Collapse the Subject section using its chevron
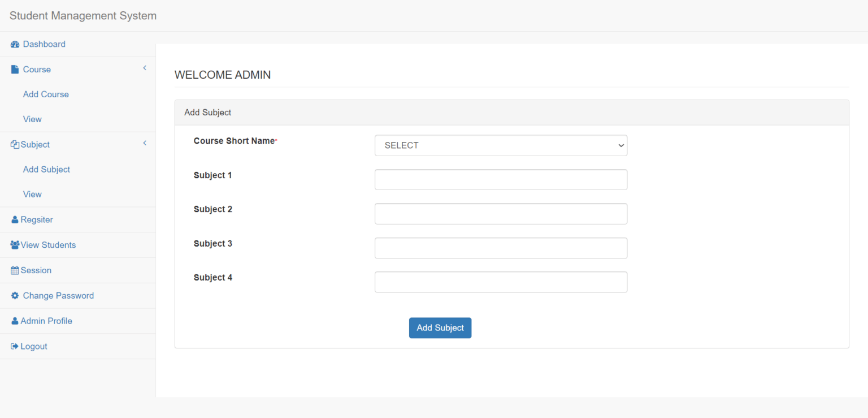 pos(145,143)
